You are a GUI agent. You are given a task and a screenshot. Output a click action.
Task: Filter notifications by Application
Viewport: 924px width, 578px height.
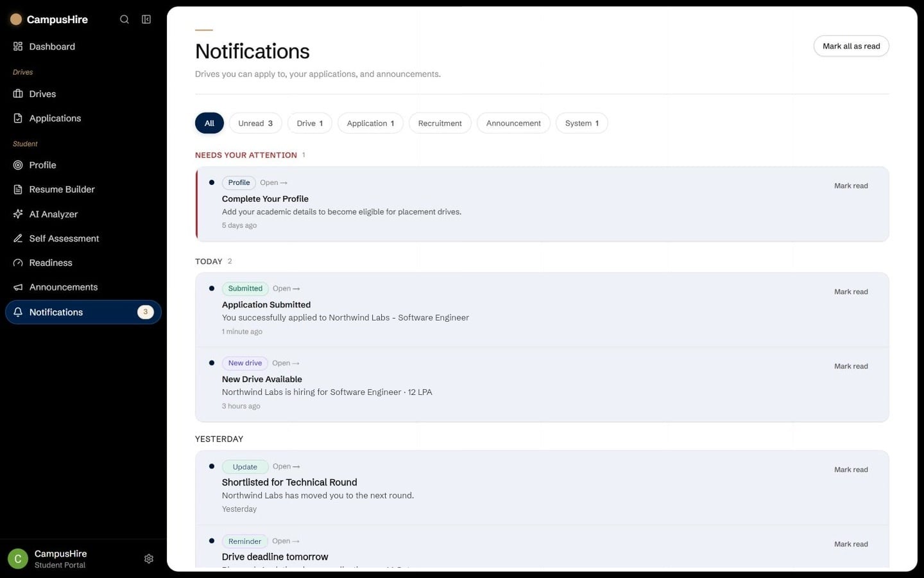pos(370,123)
